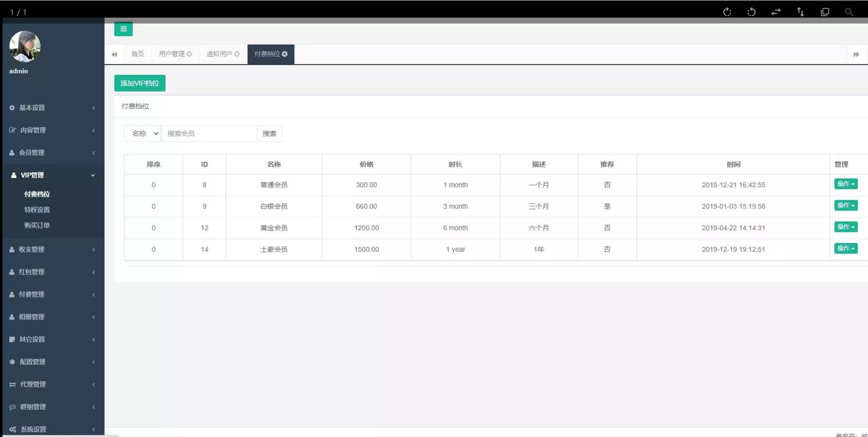This screenshot has width=868, height=437.
Task: Switch to the 首页 tab
Action: pyautogui.click(x=137, y=54)
